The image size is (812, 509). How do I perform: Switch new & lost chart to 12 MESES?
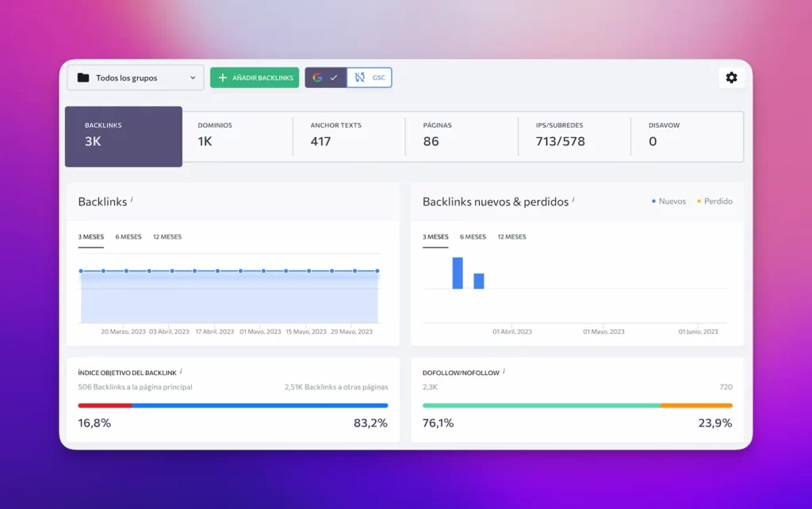(x=511, y=236)
